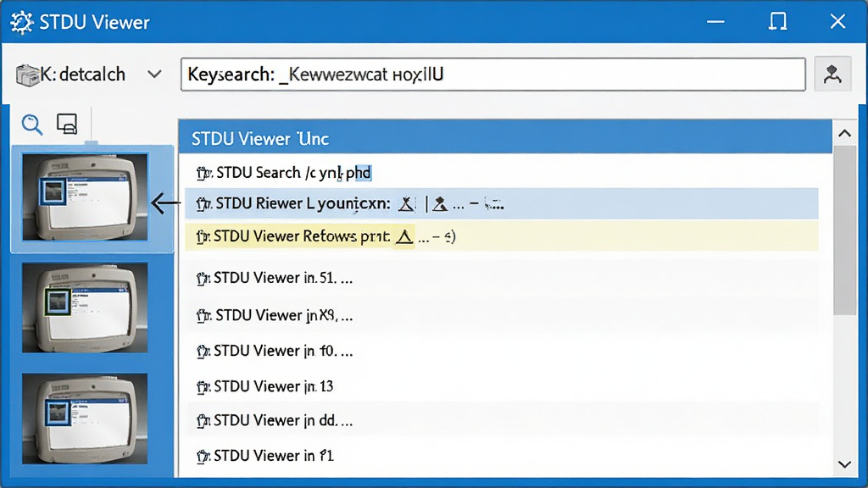Click file icon of the jn X8 row
The height and width of the screenshot is (488, 868).
click(x=203, y=316)
